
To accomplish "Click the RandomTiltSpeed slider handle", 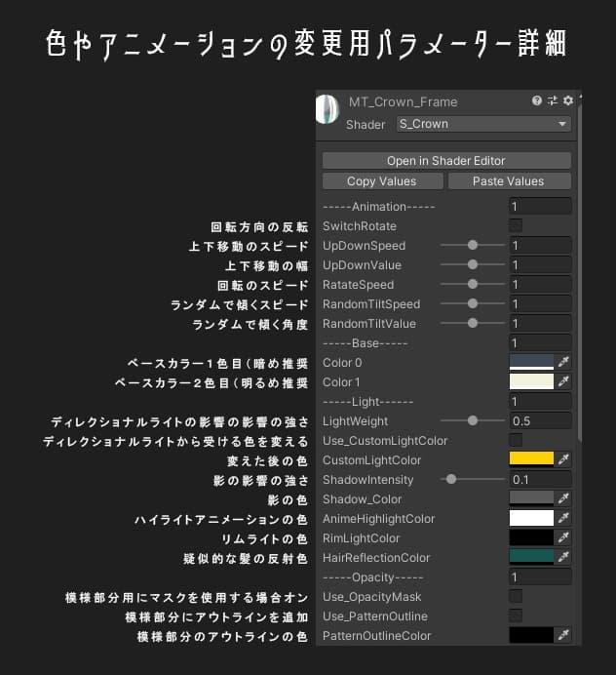I will click(x=473, y=303).
